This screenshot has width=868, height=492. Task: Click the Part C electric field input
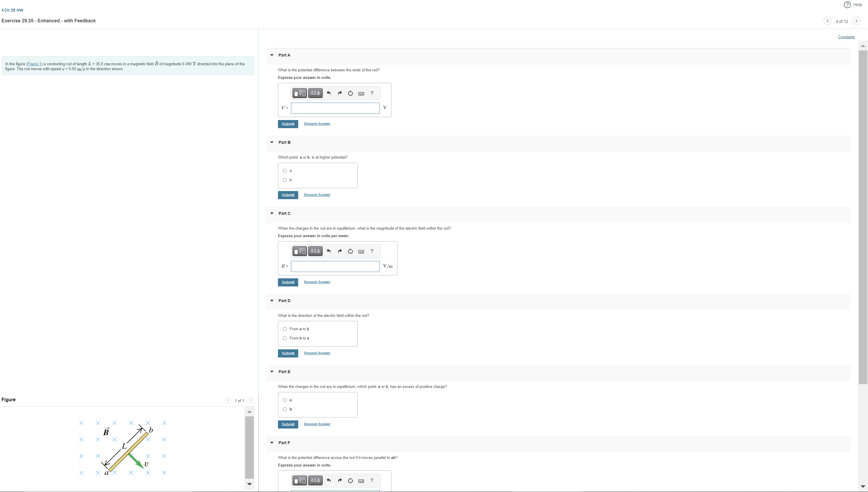point(335,267)
